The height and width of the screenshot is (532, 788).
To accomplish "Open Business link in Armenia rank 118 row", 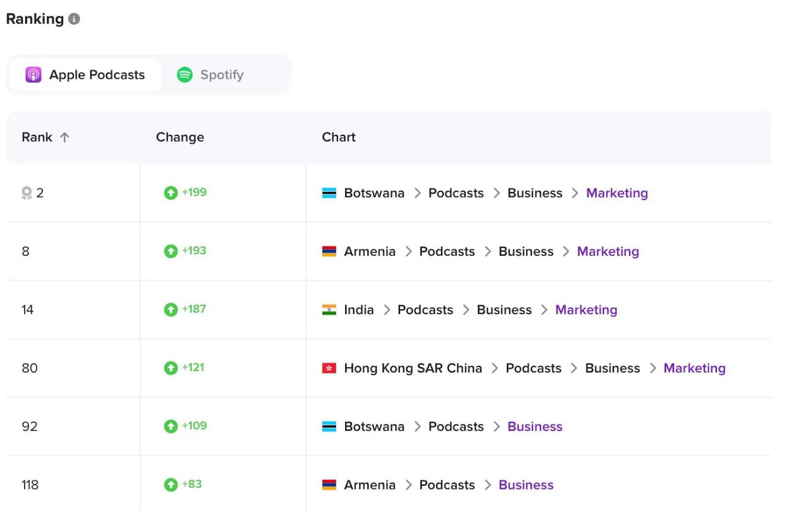I will pyautogui.click(x=526, y=485).
